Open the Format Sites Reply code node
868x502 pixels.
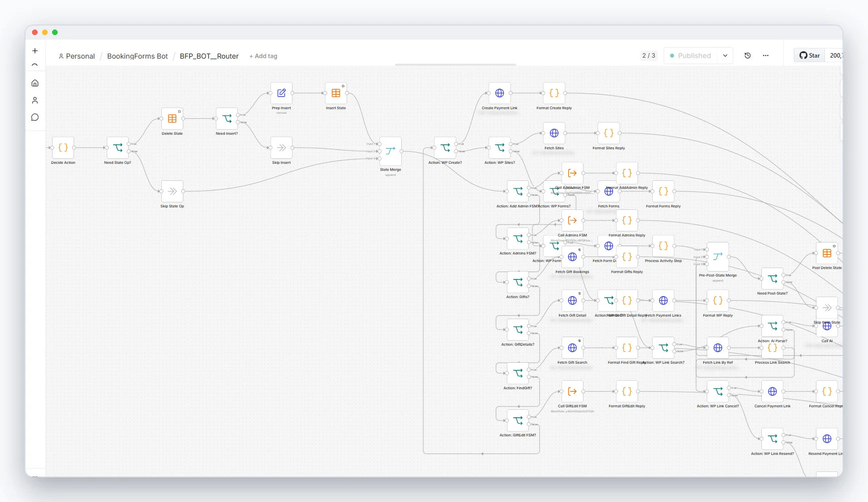609,133
